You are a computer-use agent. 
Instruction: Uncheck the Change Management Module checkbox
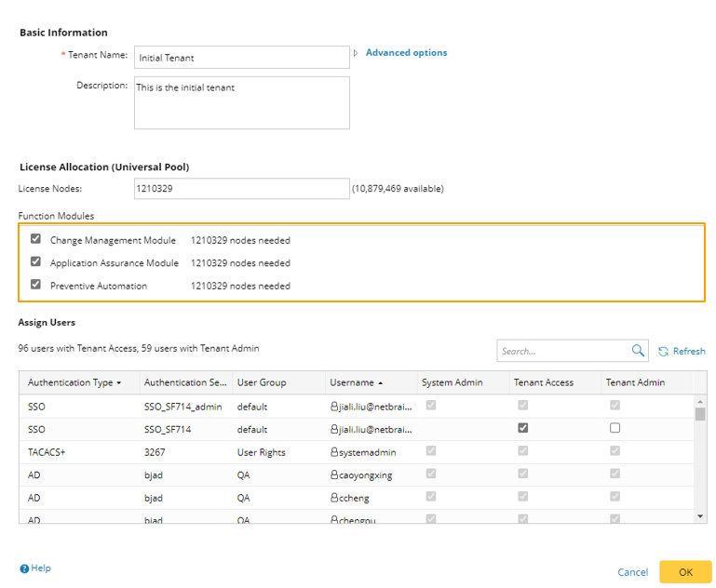35,238
